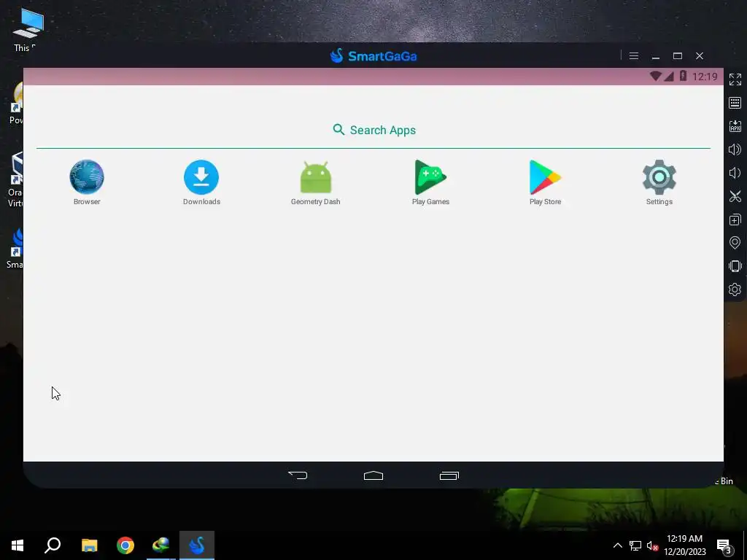This screenshot has width=747, height=560.
Task: Open the Downloads app
Action: 201,182
